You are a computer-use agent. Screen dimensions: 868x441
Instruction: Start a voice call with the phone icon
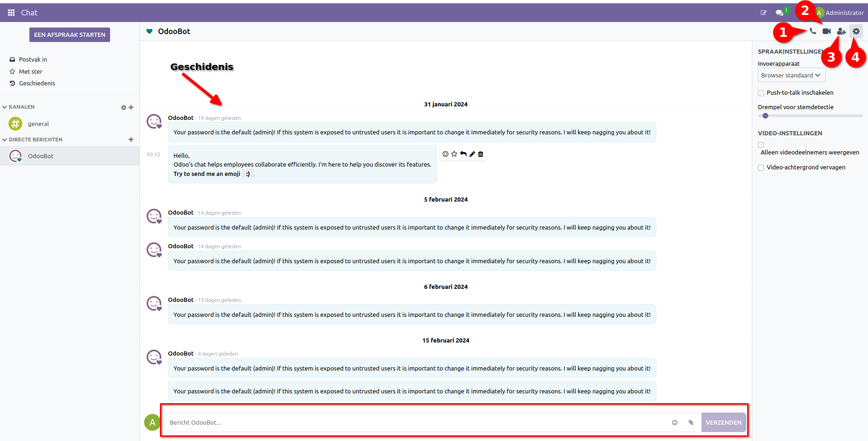tap(812, 31)
